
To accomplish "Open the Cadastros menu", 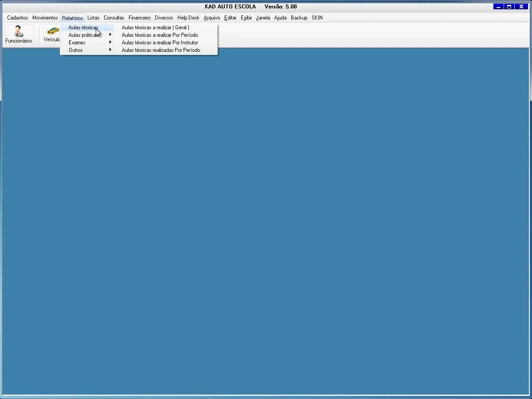I will 18,18.
